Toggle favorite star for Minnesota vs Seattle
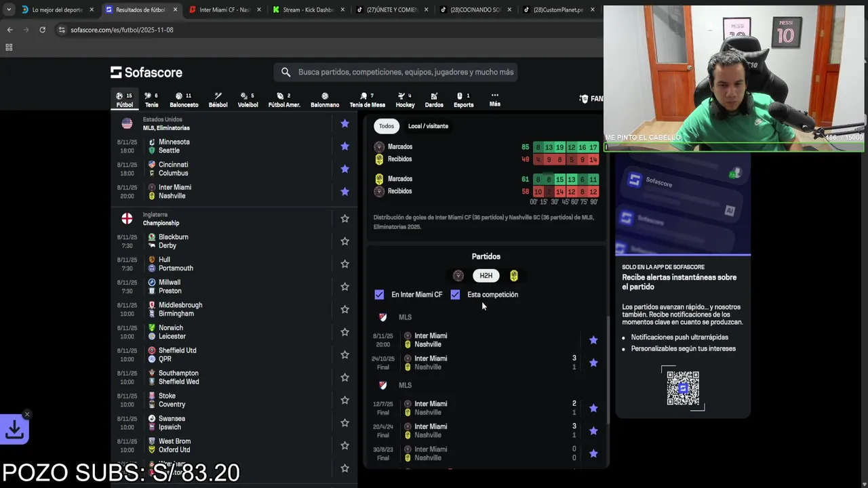This screenshot has height=488, width=868. (344, 146)
